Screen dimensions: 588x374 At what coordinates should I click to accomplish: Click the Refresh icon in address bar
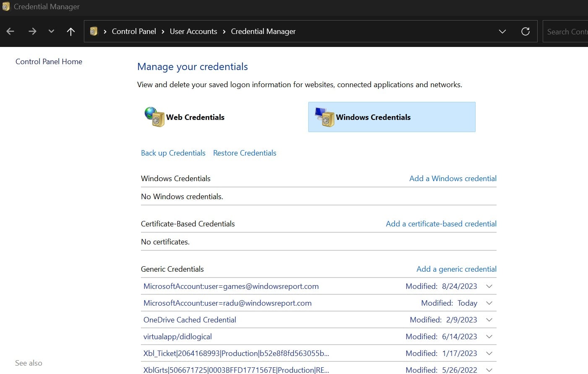pyautogui.click(x=525, y=31)
